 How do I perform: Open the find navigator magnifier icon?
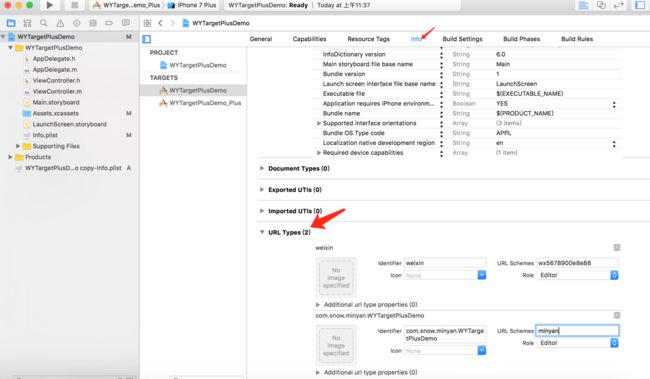(44, 23)
